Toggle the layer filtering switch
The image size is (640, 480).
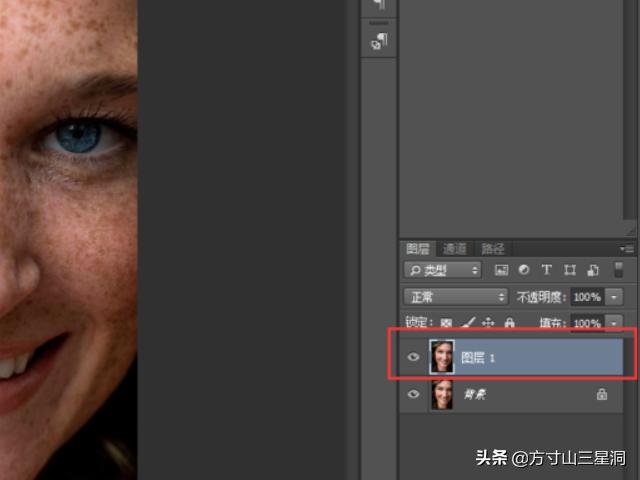pos(619,270)
